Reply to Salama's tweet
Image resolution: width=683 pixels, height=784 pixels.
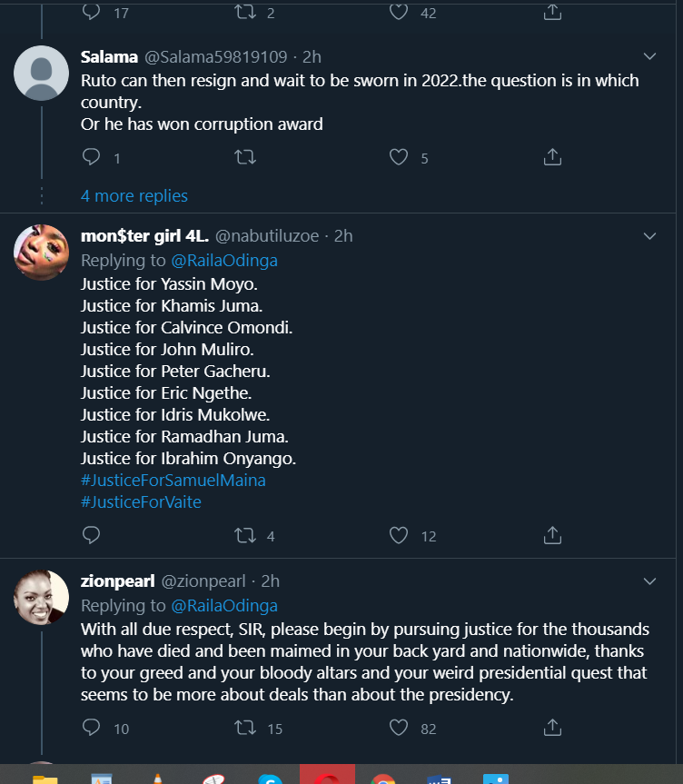pyautogui.click(x=91, y=158)
